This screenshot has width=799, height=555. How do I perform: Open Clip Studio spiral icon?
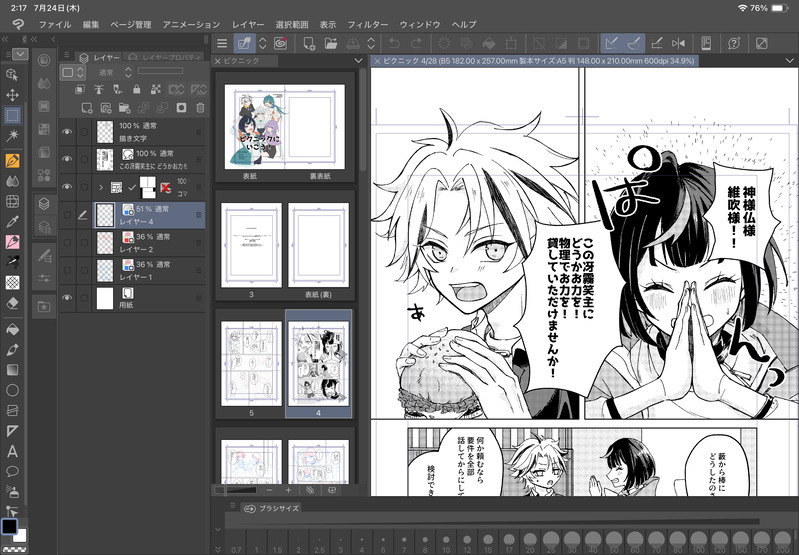pyautogui.click(x=280, y=44)
